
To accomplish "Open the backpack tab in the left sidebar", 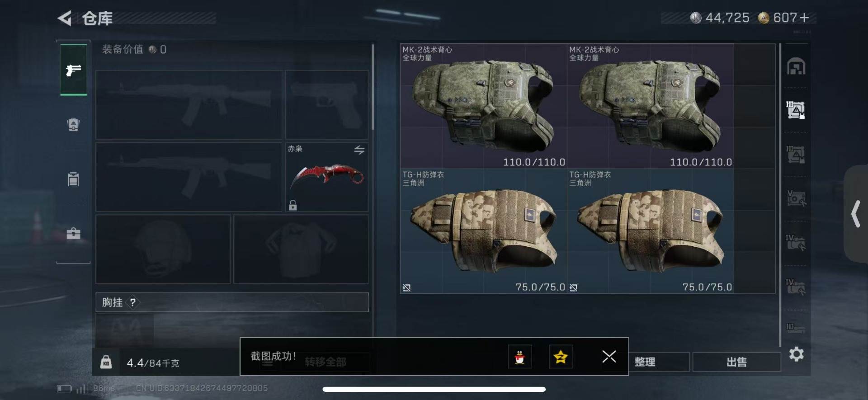I will pos(73,124).
